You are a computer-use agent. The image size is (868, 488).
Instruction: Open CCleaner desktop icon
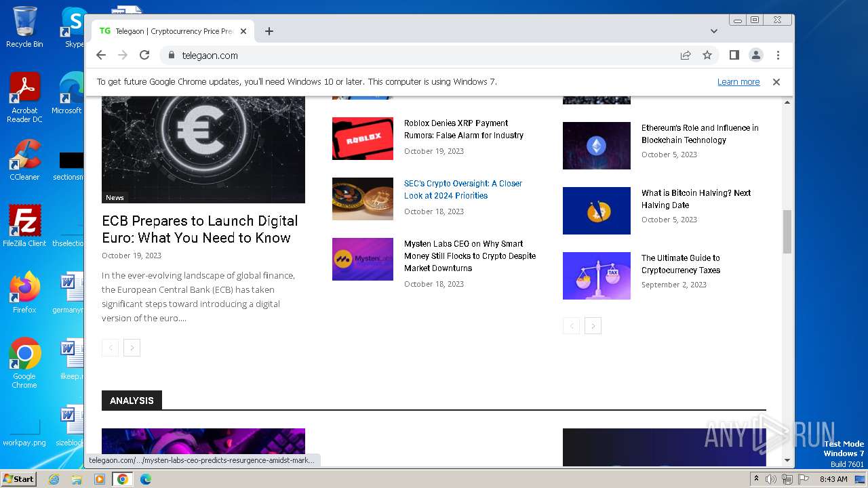click(24, 160)
